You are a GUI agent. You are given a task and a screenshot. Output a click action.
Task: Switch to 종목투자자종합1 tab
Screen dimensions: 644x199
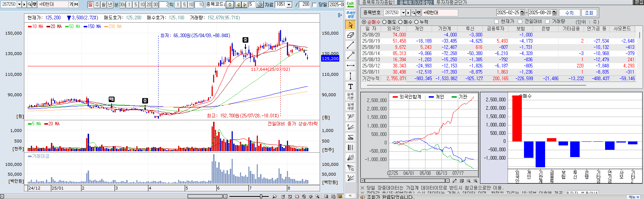click(x=378, y=3)
